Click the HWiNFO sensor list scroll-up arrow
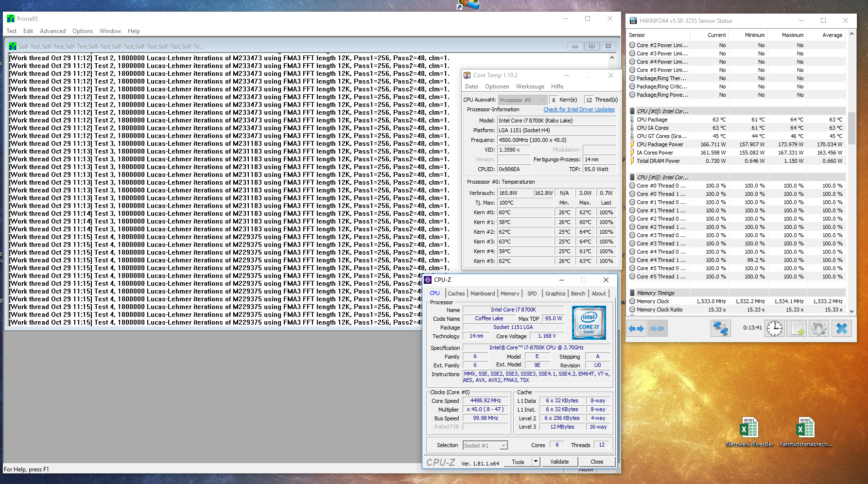 click(x=851, y=34)
